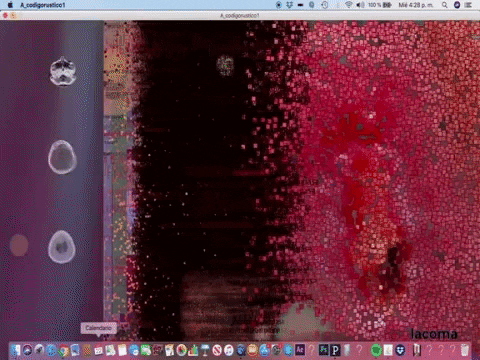Screen dimensions: 480x360
Task: Open the Apple menu
Action: click(x=10, y=5)
